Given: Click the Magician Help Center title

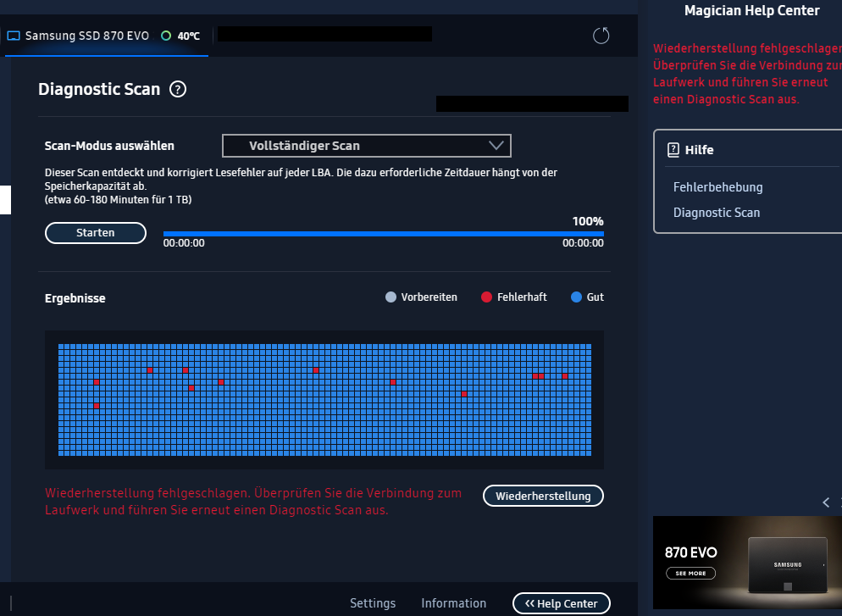Looking at the screenshot, I should [752, 11].
